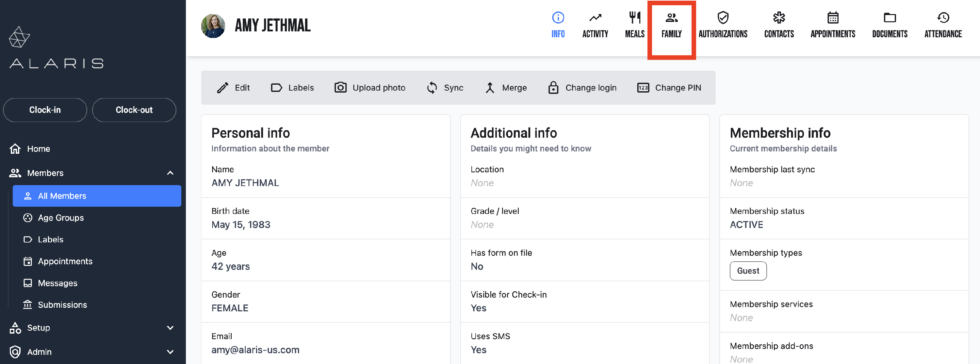Viewport: 980px width, 364px height.
Task: Expand the Admin sidebar section
Action: click(170, 352)
